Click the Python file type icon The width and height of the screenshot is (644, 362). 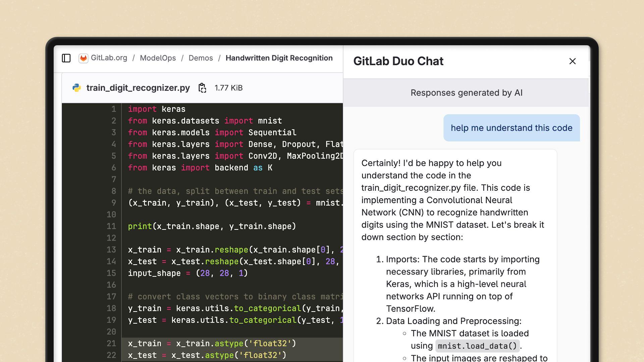pyautogui.click(x=76, y=88)
